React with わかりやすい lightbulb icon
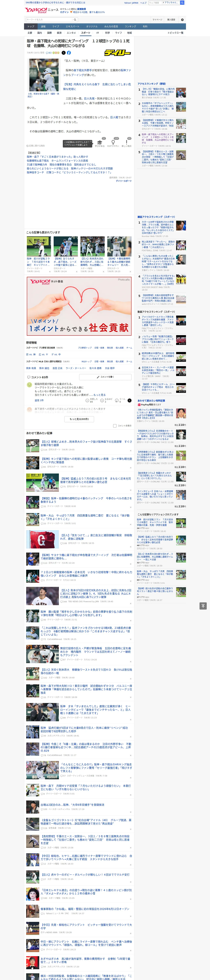Viewport: 210px width, 980px height. (113, 142)
